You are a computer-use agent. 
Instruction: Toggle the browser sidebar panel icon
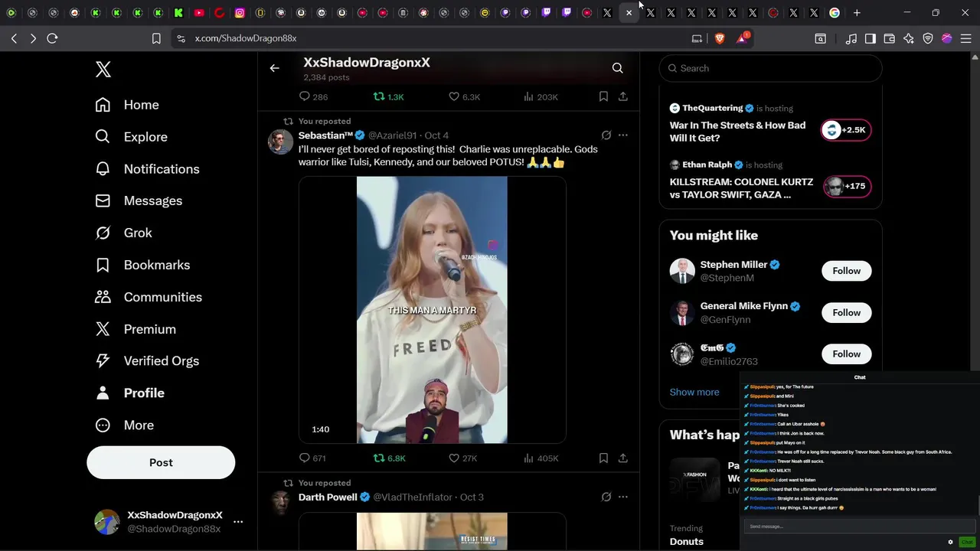pos(871,38)
